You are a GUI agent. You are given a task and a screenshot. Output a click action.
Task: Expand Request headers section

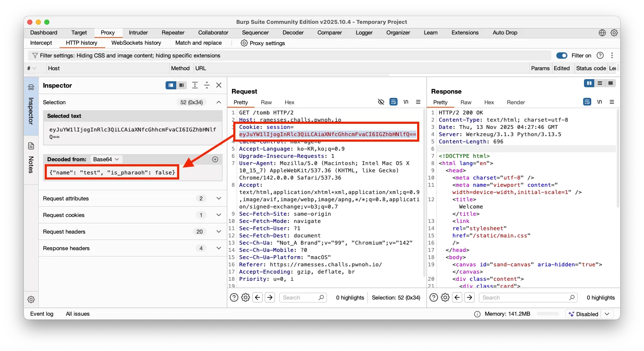(219, 231)
